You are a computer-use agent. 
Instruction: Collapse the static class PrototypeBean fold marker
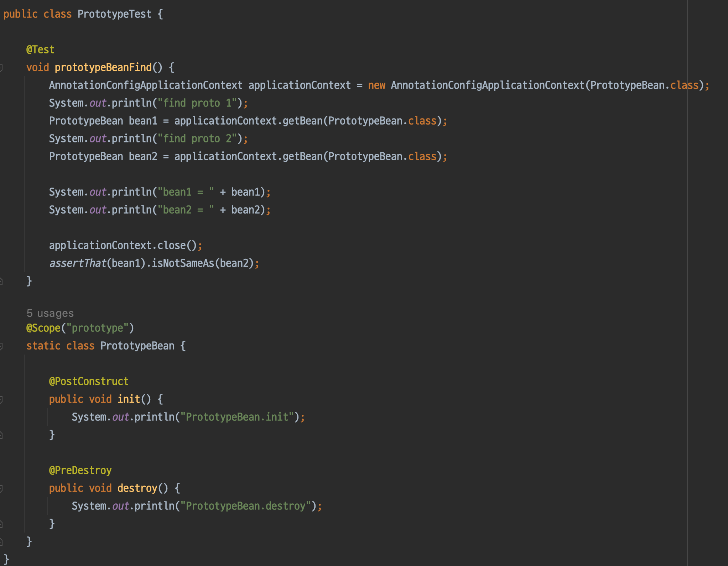click(1, 346)
